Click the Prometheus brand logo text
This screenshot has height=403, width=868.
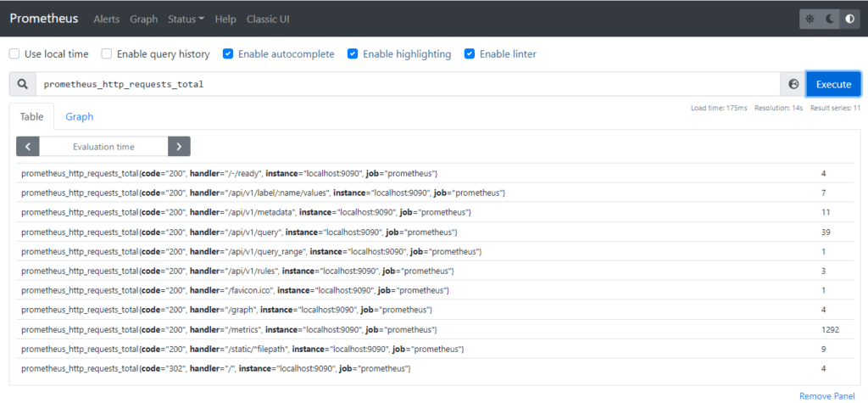point(44,19)
